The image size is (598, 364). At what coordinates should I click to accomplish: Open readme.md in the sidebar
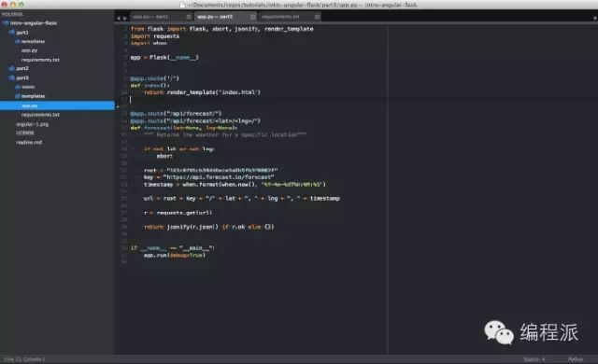[x=29, y=143]
